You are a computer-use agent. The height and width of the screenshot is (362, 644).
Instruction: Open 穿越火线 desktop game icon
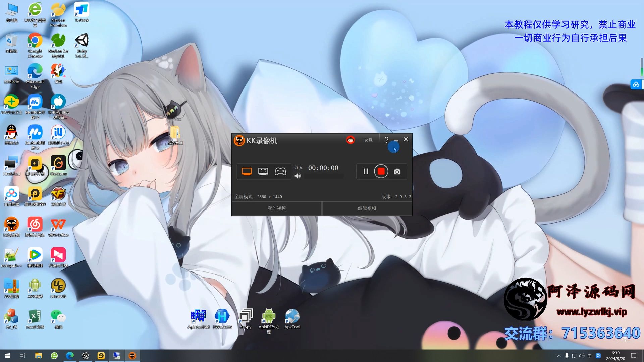tap(58, 197)
